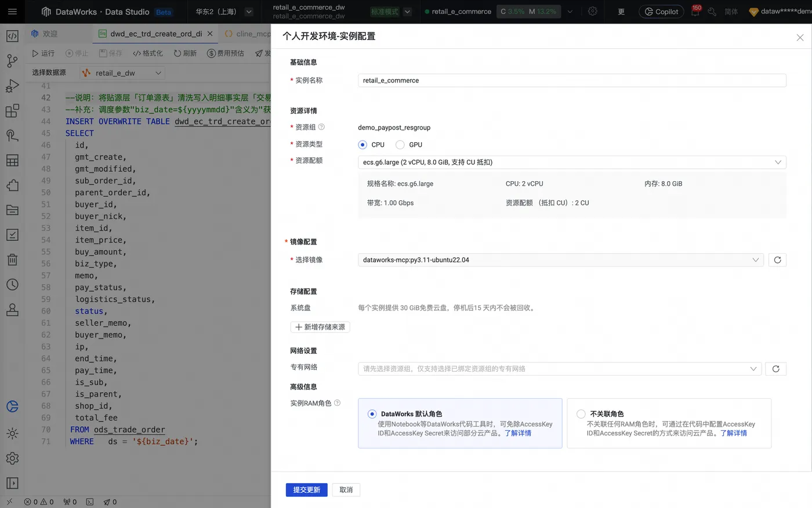Open the folder resources sidebar icon
Screen dimensions: 812x508
pyautogui.click(x=12, y=210)
